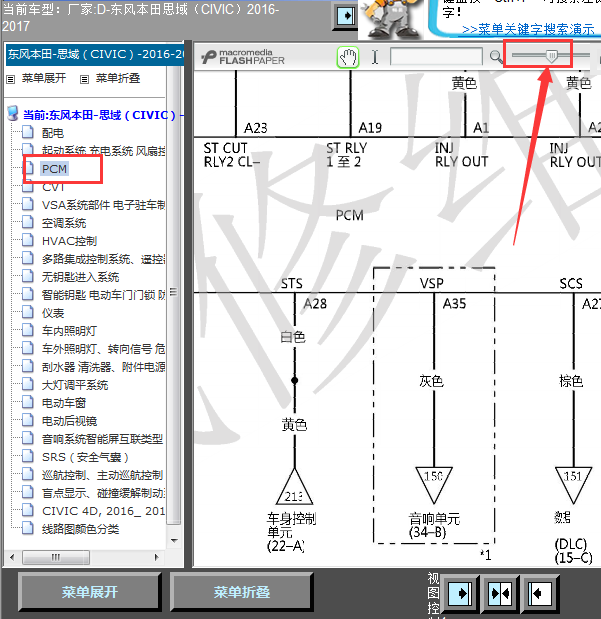Click the right arrow of tree horizontal scrollbar
The width and height of the screenshot is (601, 619).
click(157, 557)
